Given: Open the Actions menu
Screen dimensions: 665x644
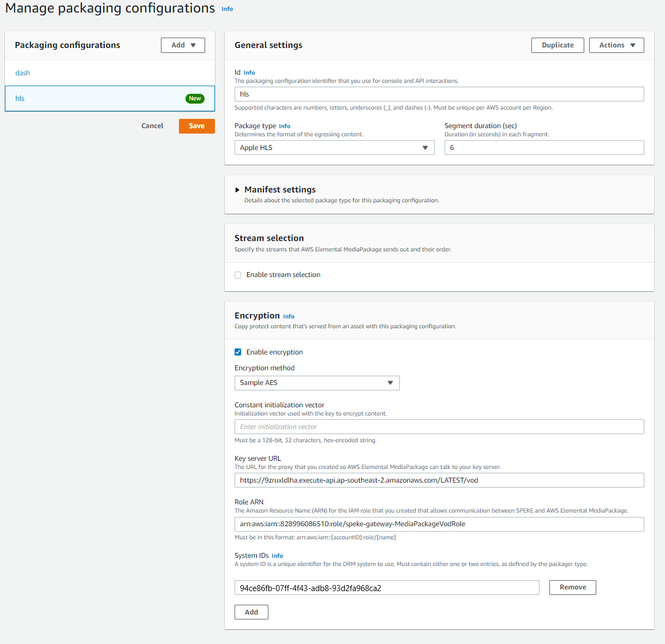Looking at the screenshot, I should click(616, 45).
